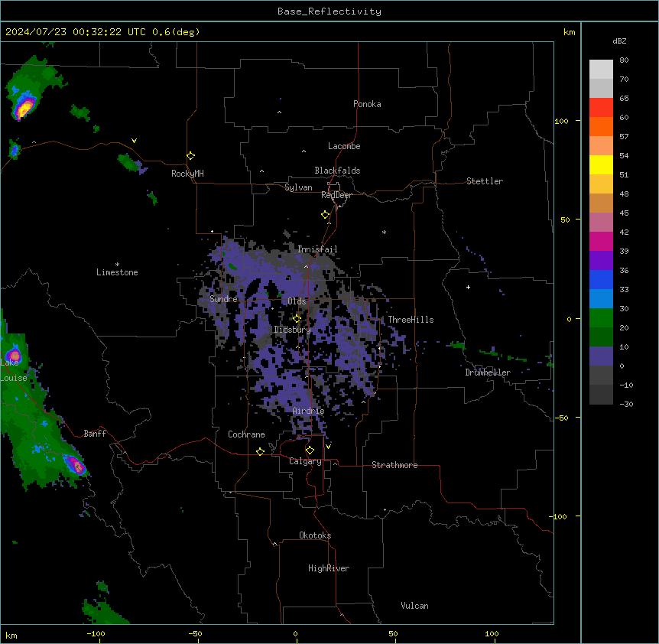Select the yellow V marker northwest of RockyMH

(x=134, y=141)
